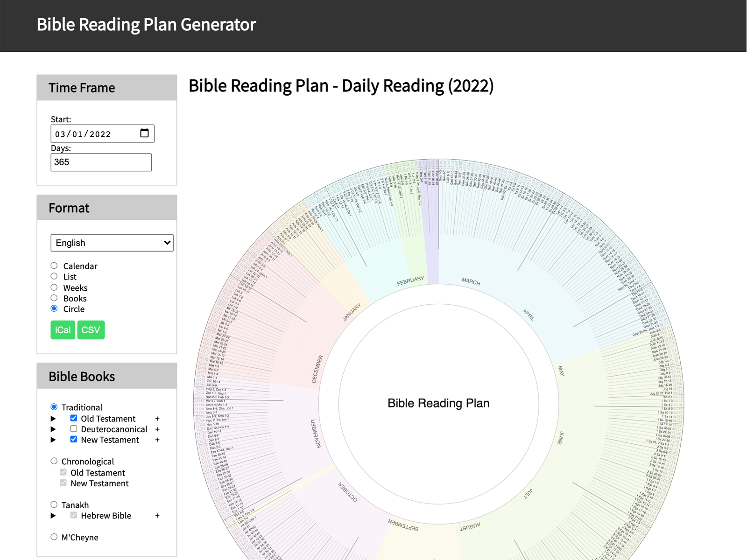Select the Calendar format option

(x=54, y=266)
